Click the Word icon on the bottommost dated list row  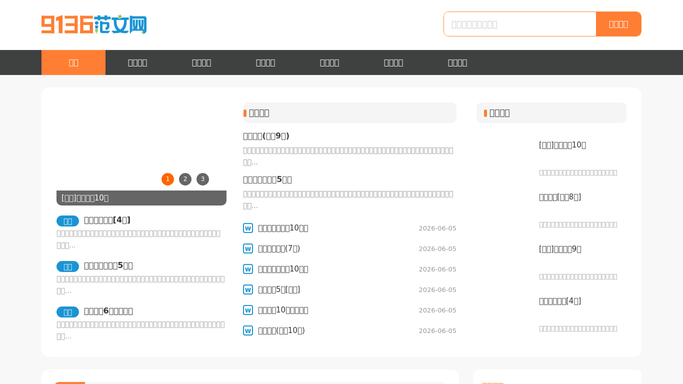pyautogui.click(x=248, y=330)
